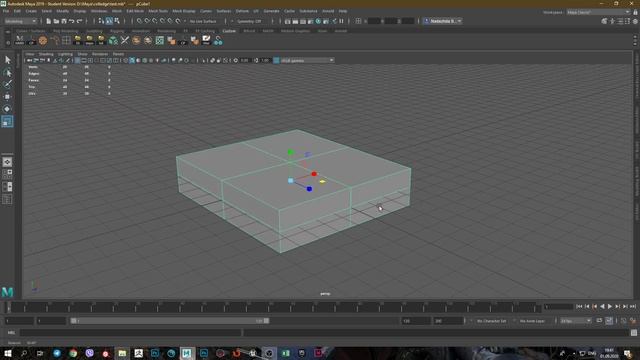The height and width of the screenshot is (360, 640).
Task: Play the animation forward
Action: tap(610, 306)
